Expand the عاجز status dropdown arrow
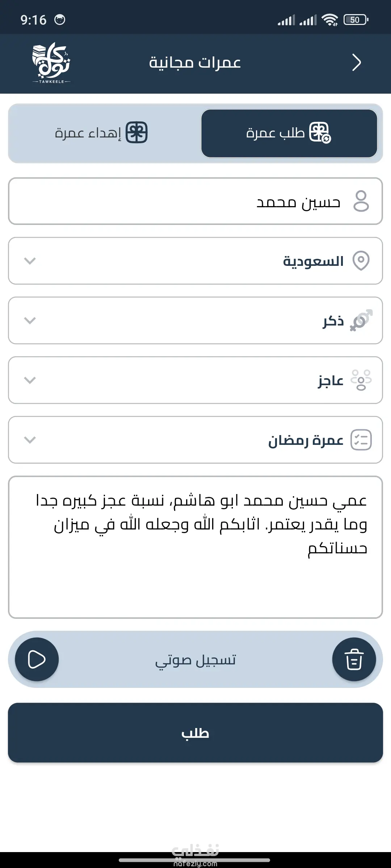391x868 pixels. (x=30, y=380)
